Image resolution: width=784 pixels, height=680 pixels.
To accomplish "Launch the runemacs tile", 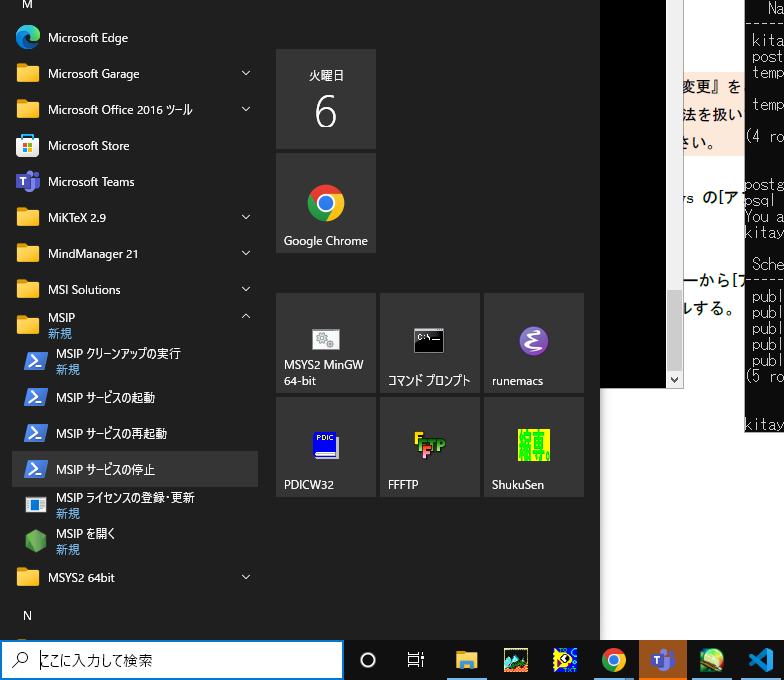I will [x=533, y=343].
